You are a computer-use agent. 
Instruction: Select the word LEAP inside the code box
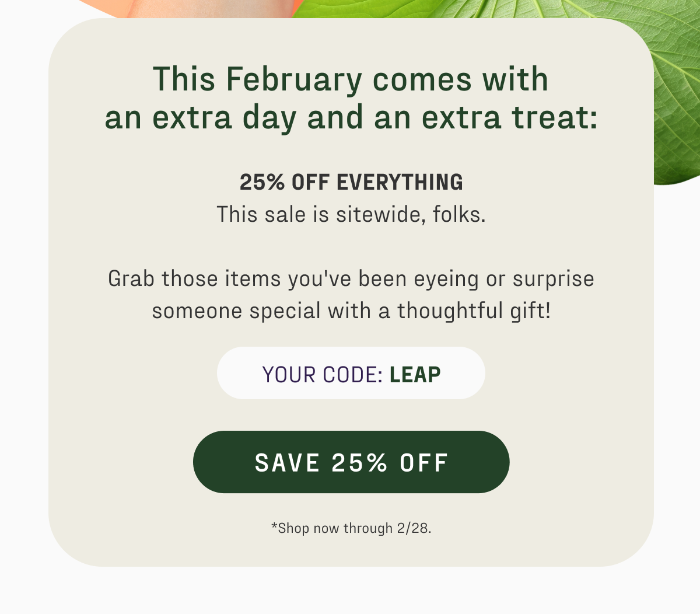tap(415, 374)
